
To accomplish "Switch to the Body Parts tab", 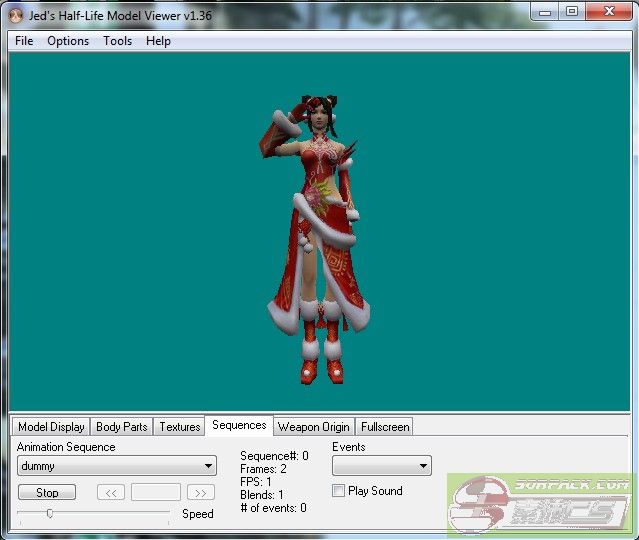I will [x=121, y=427].
